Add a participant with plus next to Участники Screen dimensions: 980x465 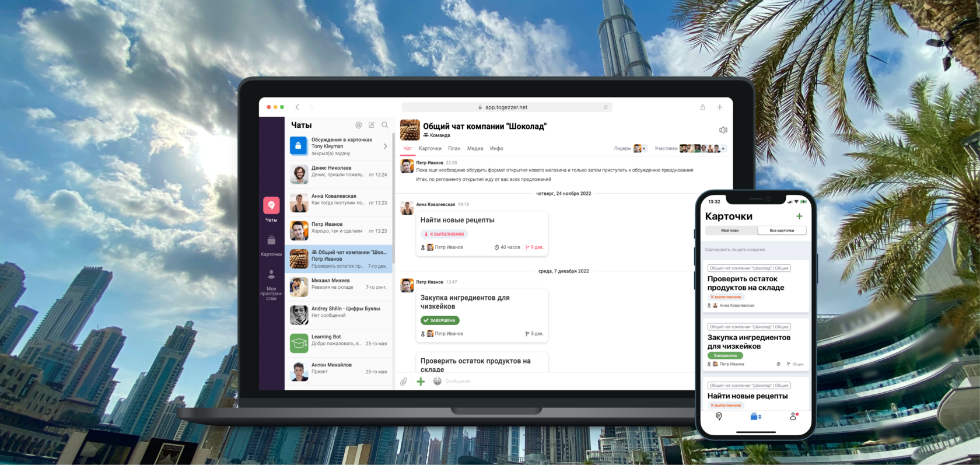[x=723, y=149]
